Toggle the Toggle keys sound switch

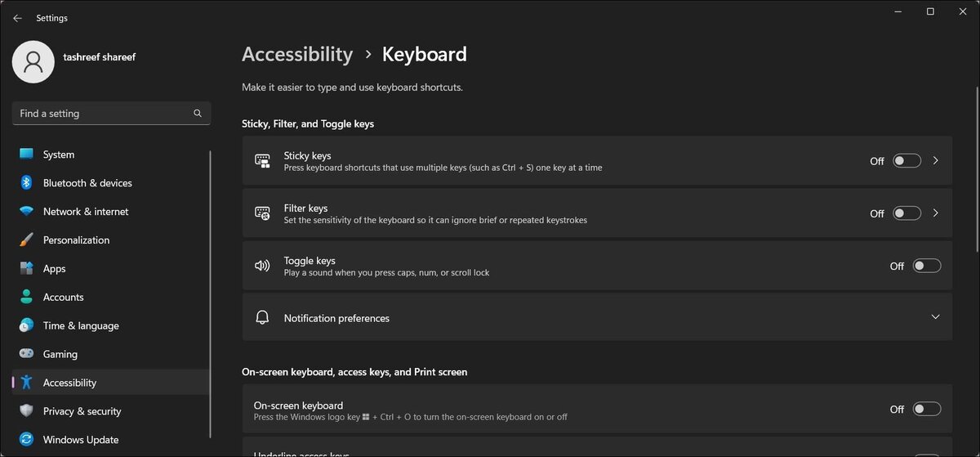927,266
